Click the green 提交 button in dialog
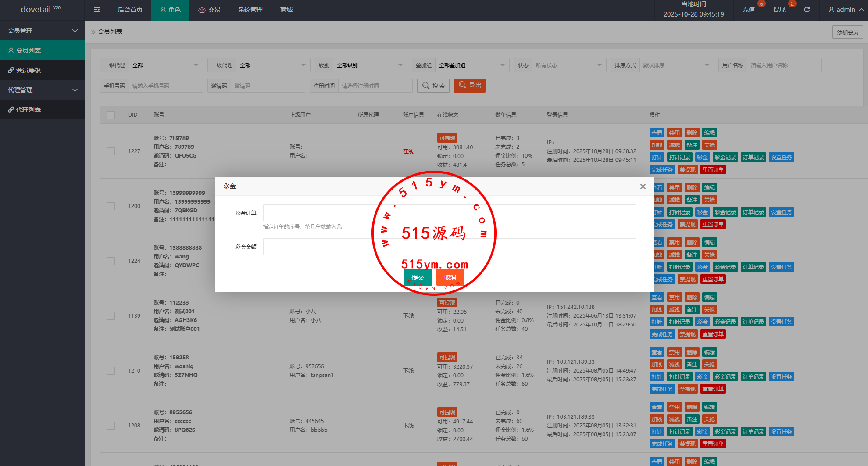The width and height of the screenshot is (868, 466). click(418, 277)
